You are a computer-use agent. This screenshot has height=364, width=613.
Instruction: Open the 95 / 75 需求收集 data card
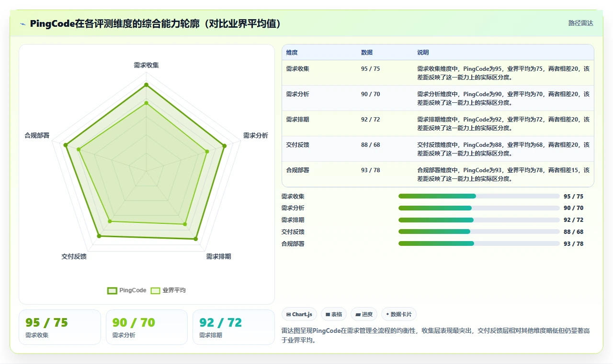coord(60,327)
